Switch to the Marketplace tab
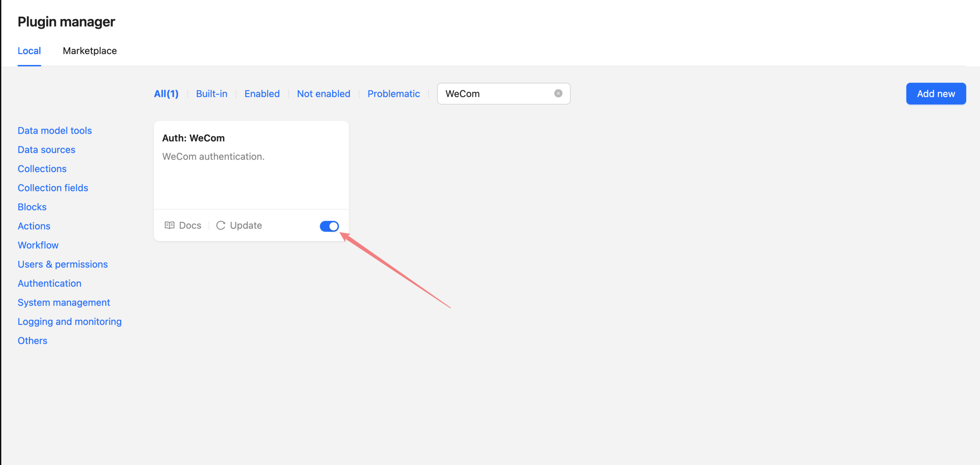The height and width of the screenshot is (465, 980). point(89,51)
